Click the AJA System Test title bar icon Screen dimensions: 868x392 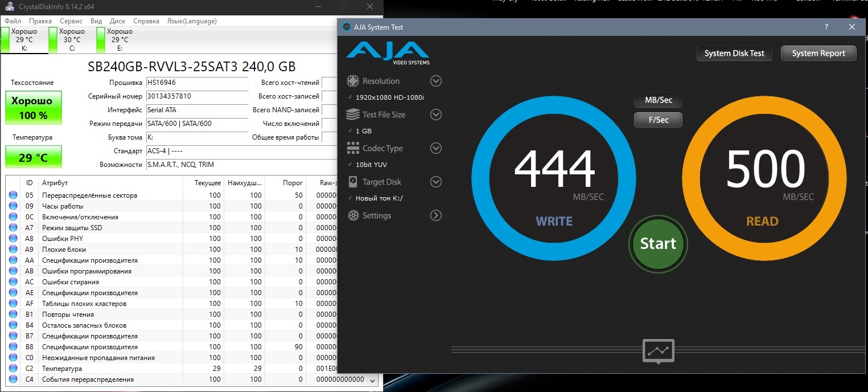(347, 27)
